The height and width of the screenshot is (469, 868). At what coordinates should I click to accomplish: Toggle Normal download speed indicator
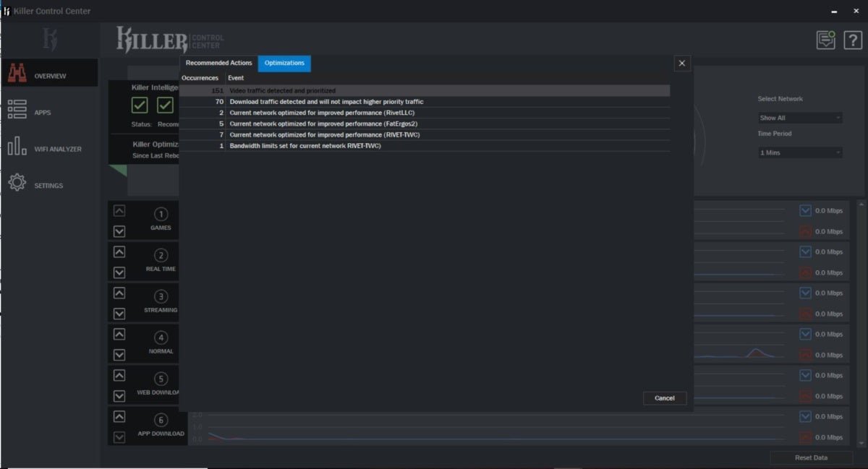click(x=805, y=334)
